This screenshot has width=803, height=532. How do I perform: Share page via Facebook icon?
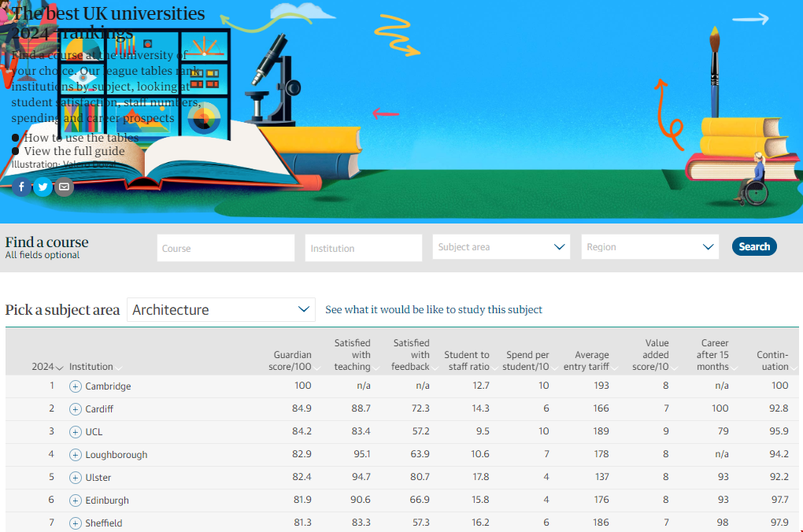coord(22,187)
